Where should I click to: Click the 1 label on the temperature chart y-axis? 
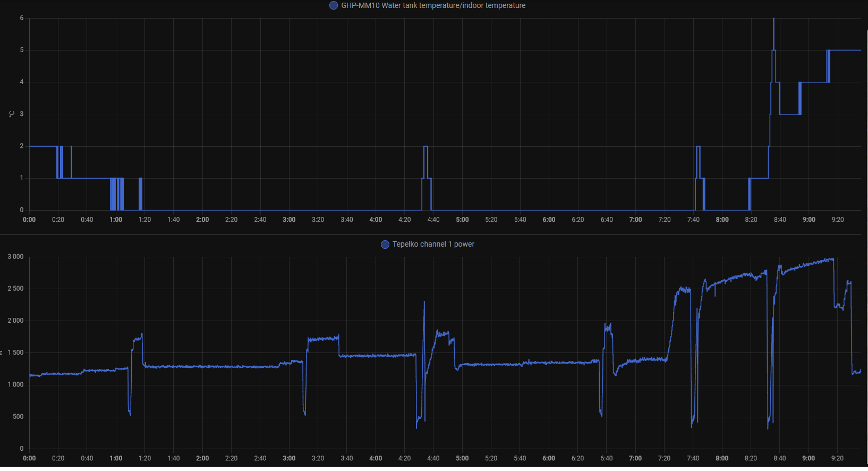pos(22,178)
